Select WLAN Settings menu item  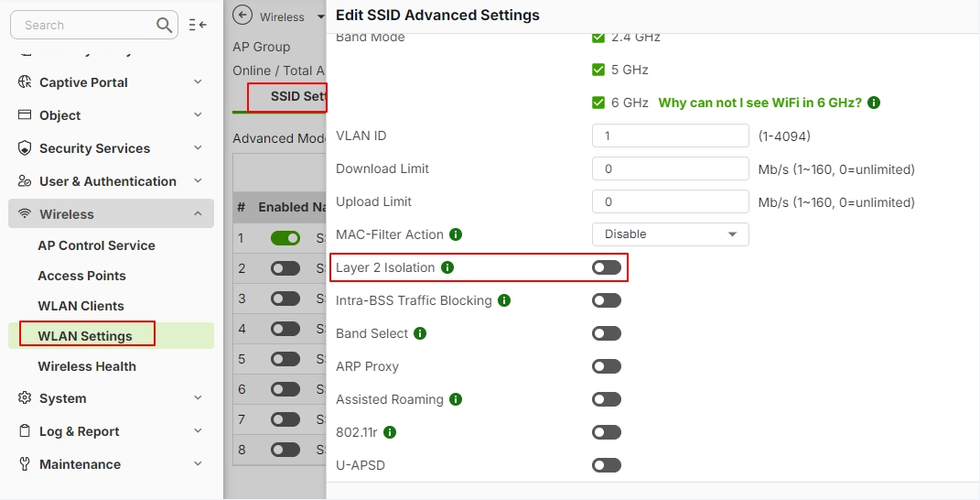tap(85, 336)
